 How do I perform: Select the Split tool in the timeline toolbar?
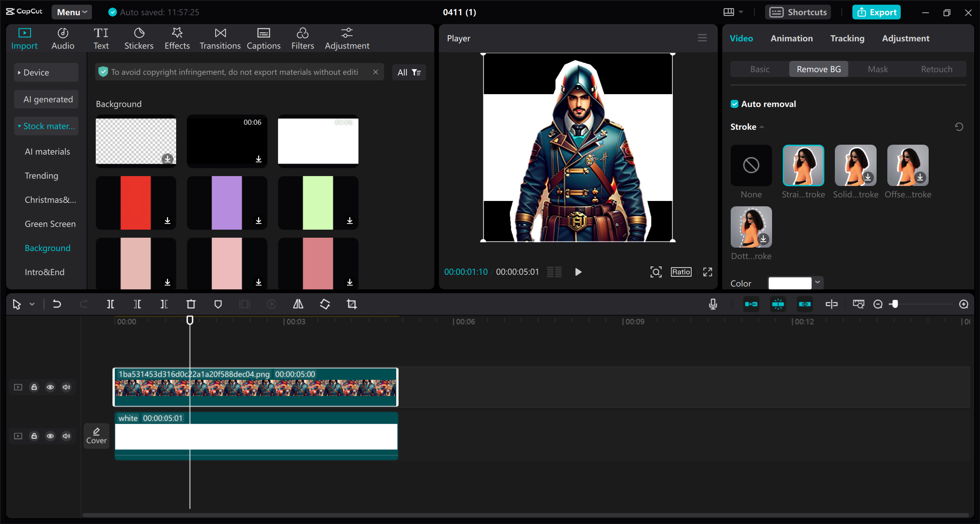(x=110, y=304)
